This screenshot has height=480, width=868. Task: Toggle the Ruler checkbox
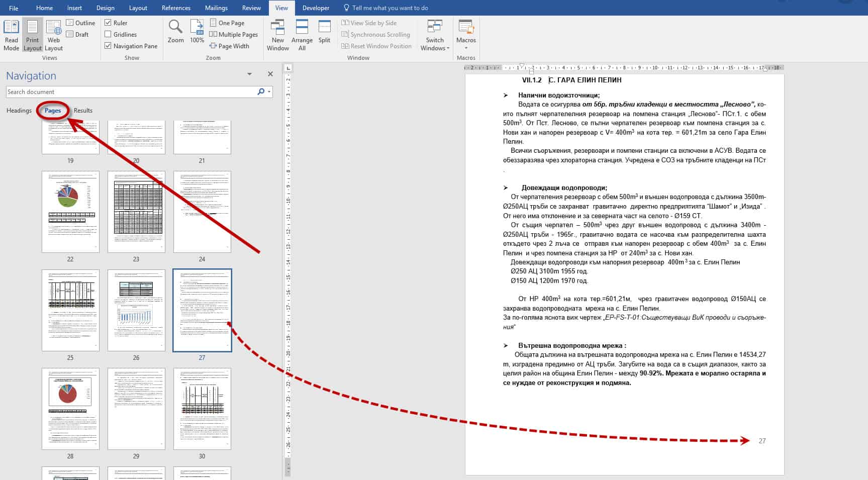click(108, 23)
